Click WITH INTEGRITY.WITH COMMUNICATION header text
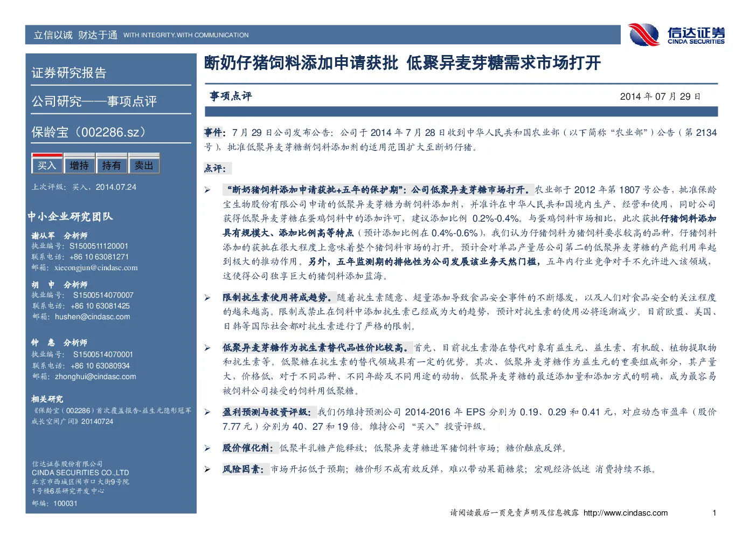The height and width of the screenshot is (535, 756). [186, 35]
